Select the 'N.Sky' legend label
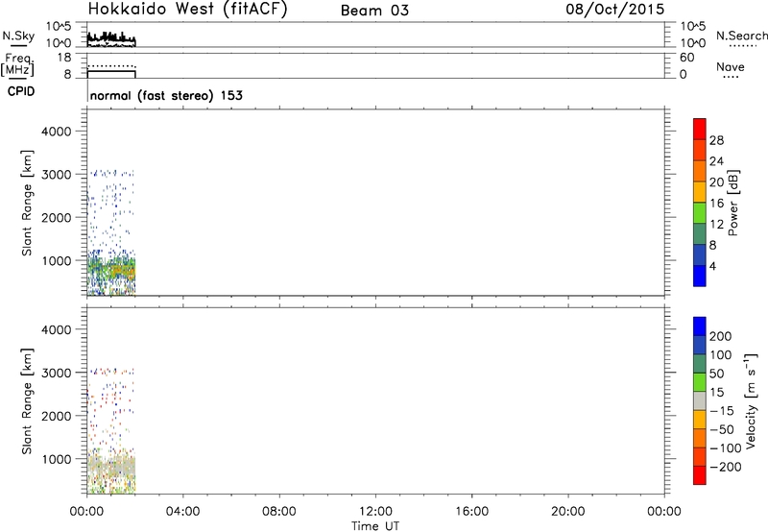Viewport: 768px width, 532px height. tap(18, 36)
